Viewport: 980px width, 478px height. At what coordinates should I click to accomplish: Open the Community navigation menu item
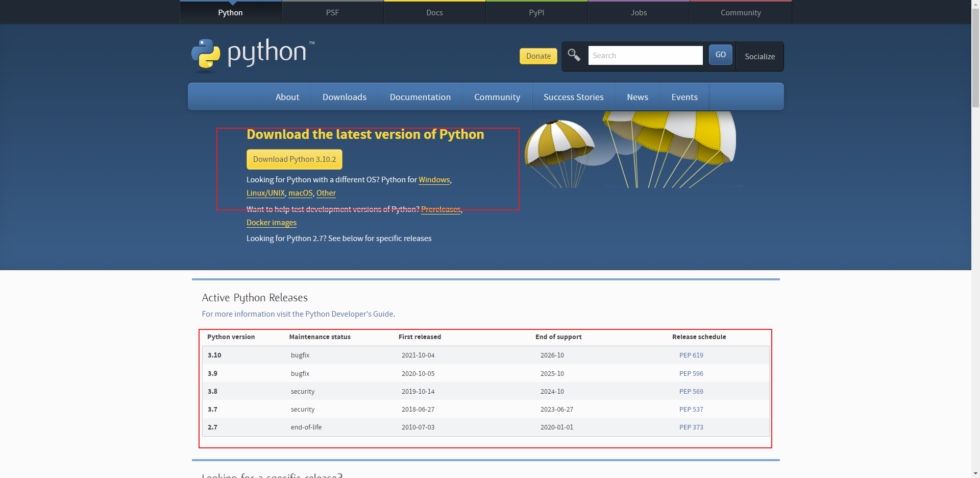pyautogui.click(x=497, y=97)
